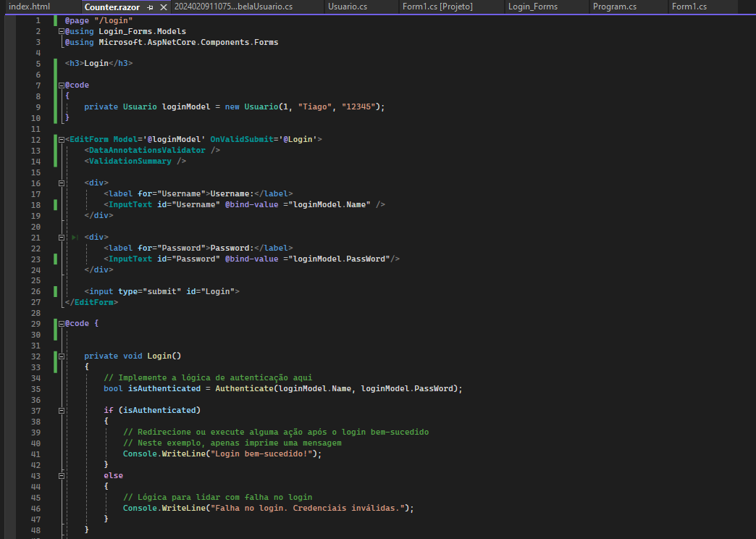Image resolution: width=756 pixels, height=539 pixels.
Task: Expand the Password div outlining region
Action: (61, 236)
